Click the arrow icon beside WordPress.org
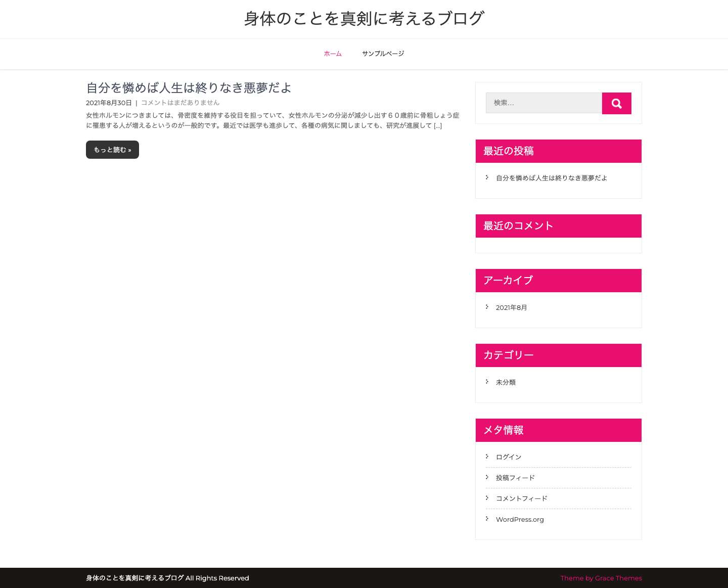The height and width of the screenshot is (588, 728). tap(487, 519)
